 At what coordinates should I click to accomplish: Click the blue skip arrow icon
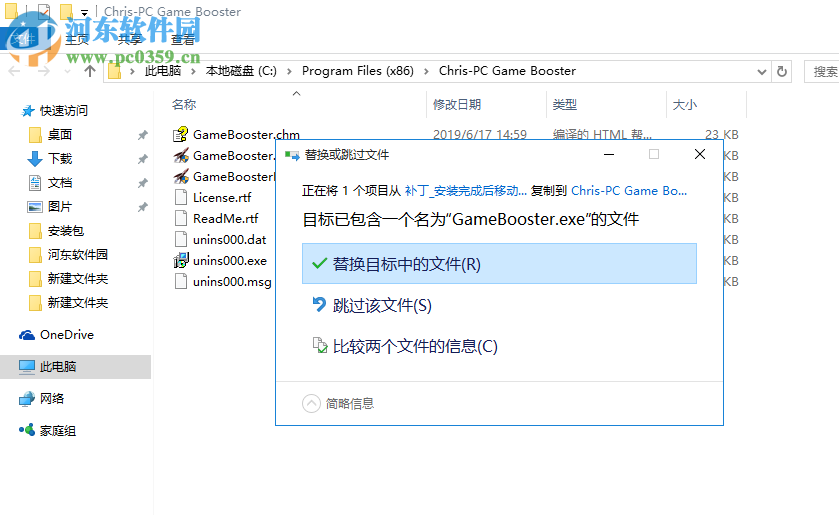pos(319,304)
